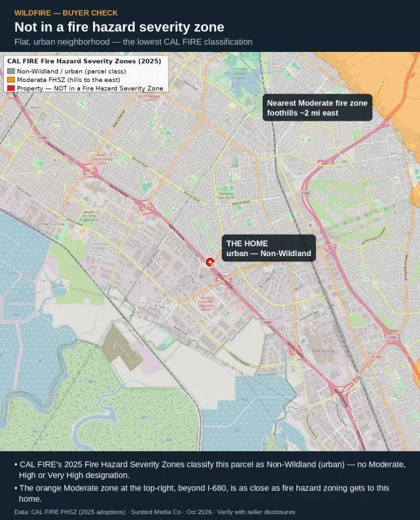Select 'THE HOME urban — Non-Wildland' callout

[x=269, y=248]
